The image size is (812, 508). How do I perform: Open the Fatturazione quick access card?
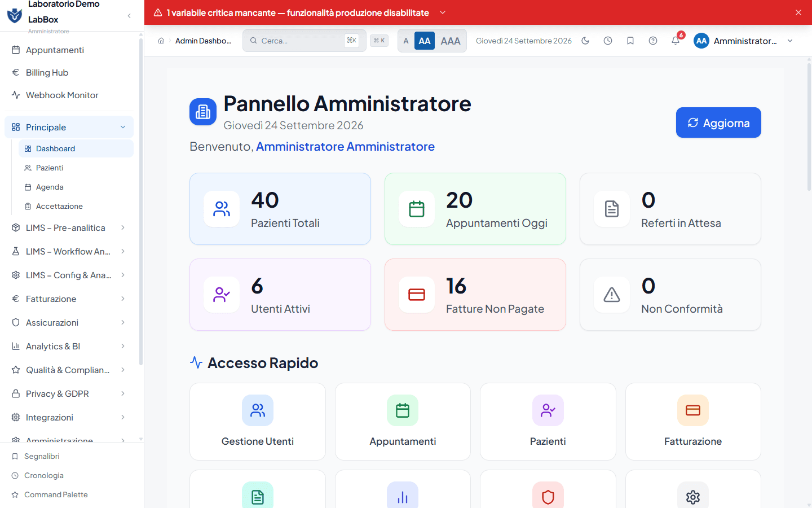(x=693, y=422)
